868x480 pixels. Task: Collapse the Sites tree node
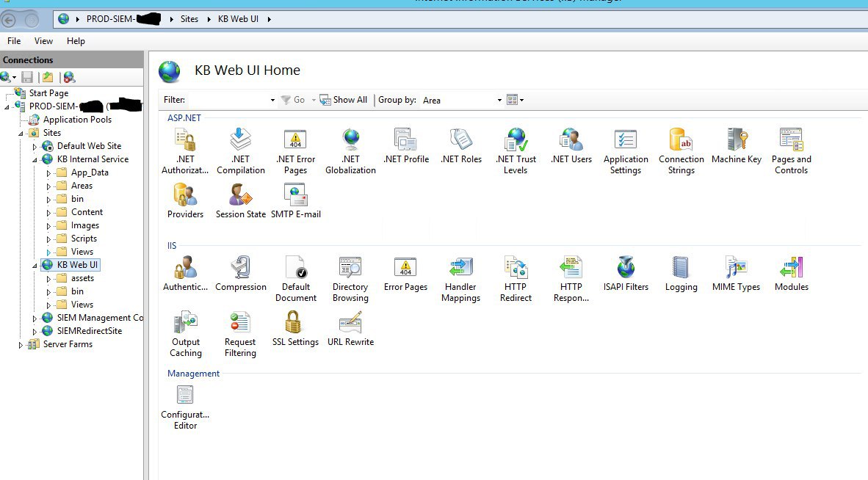coord(21,134)
